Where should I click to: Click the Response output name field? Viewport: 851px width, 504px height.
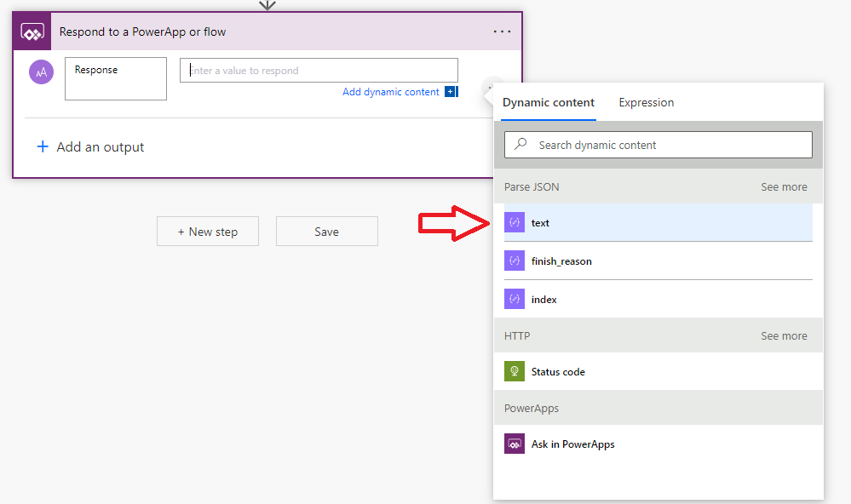[x=116, y=78]
